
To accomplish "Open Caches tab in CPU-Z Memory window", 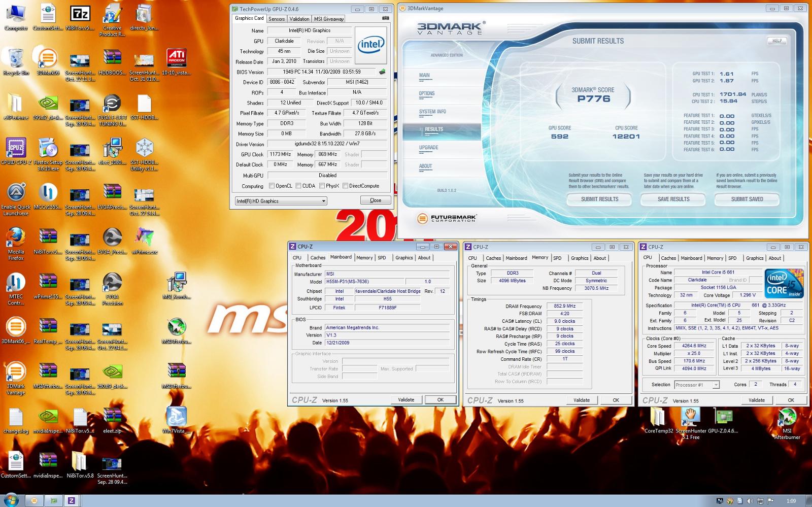I will coord(493,258).
